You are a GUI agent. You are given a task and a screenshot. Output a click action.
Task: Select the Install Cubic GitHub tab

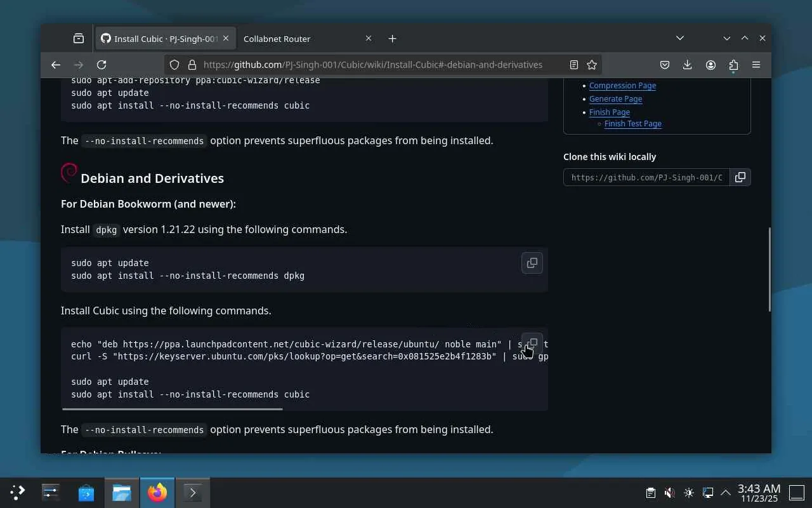[165, 39]
